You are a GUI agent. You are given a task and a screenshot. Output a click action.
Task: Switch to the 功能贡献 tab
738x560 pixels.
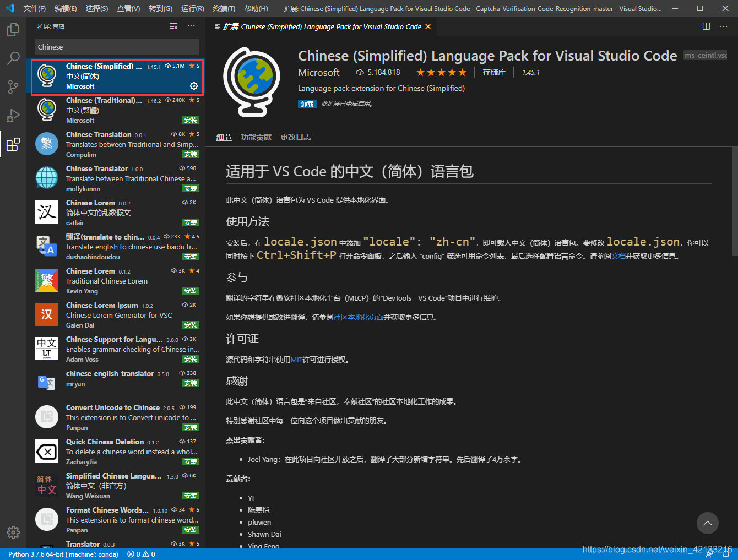[x=256, y=137]
